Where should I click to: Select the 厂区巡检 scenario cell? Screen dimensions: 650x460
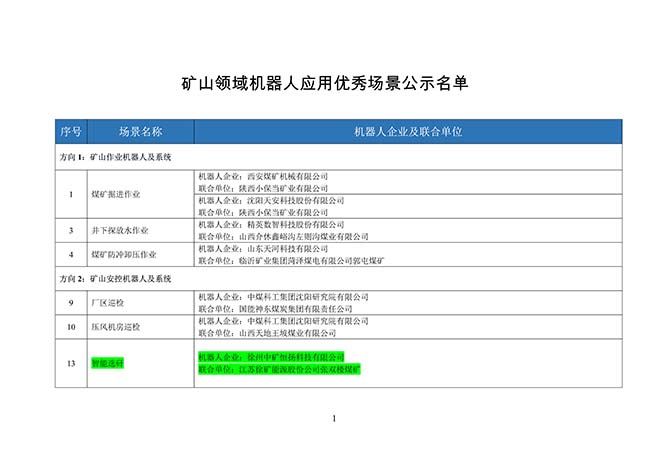[x=108, y=302]
